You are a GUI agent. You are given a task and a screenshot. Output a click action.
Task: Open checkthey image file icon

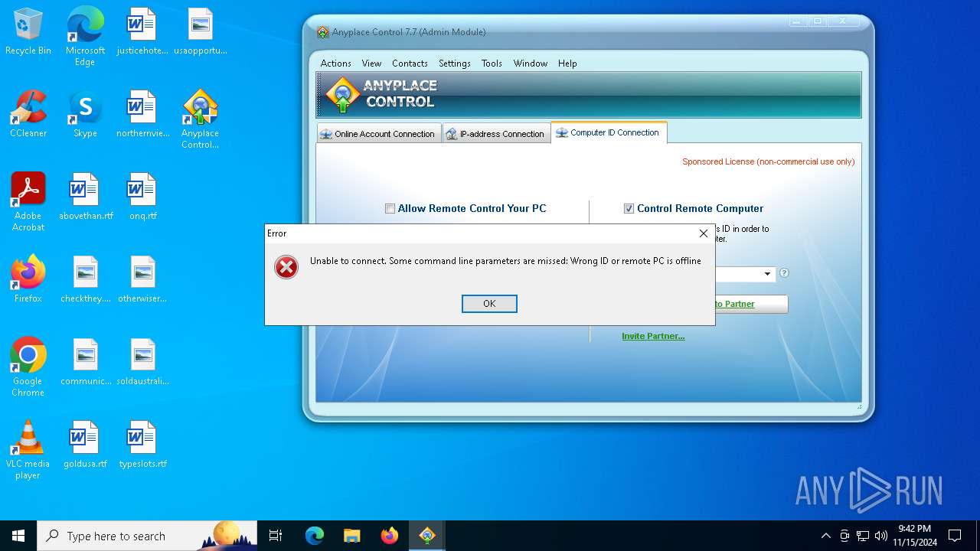click(85, 279)
